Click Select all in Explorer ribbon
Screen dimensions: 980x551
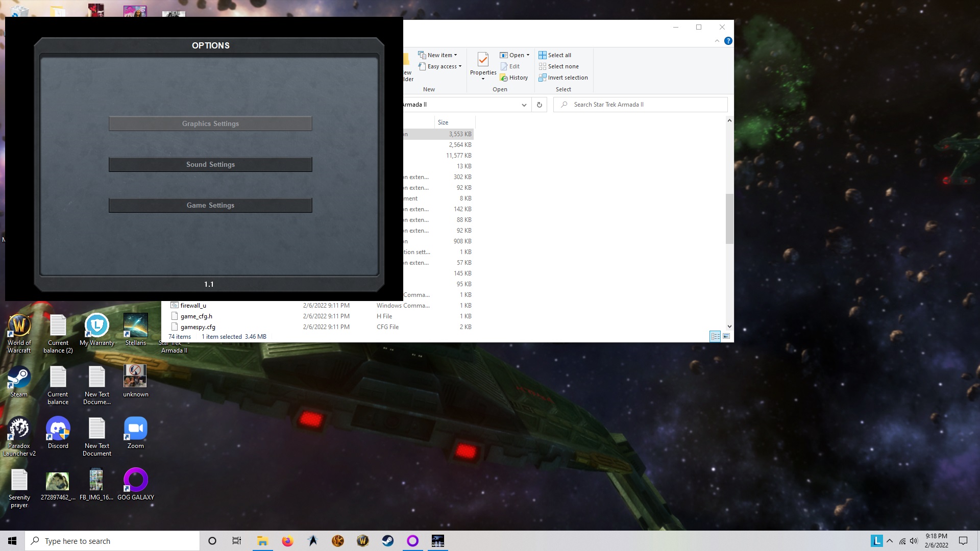[x=555, y=55]
